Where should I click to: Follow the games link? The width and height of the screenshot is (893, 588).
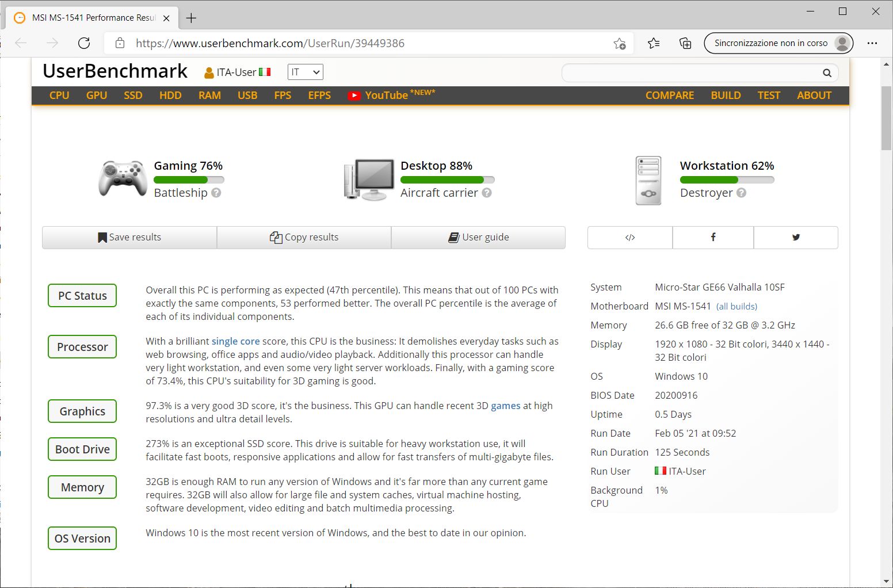(506, 406)
